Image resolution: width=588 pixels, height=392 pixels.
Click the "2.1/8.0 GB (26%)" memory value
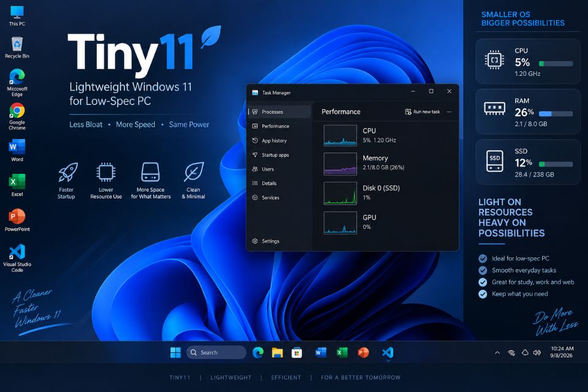[383, 168]
